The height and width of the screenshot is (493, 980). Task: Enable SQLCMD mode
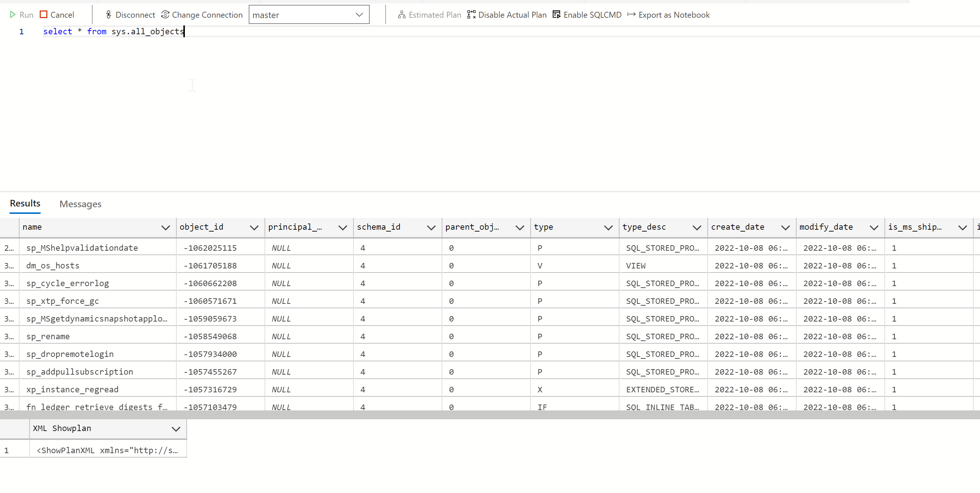pyautogui.click(x=556, y=14)
